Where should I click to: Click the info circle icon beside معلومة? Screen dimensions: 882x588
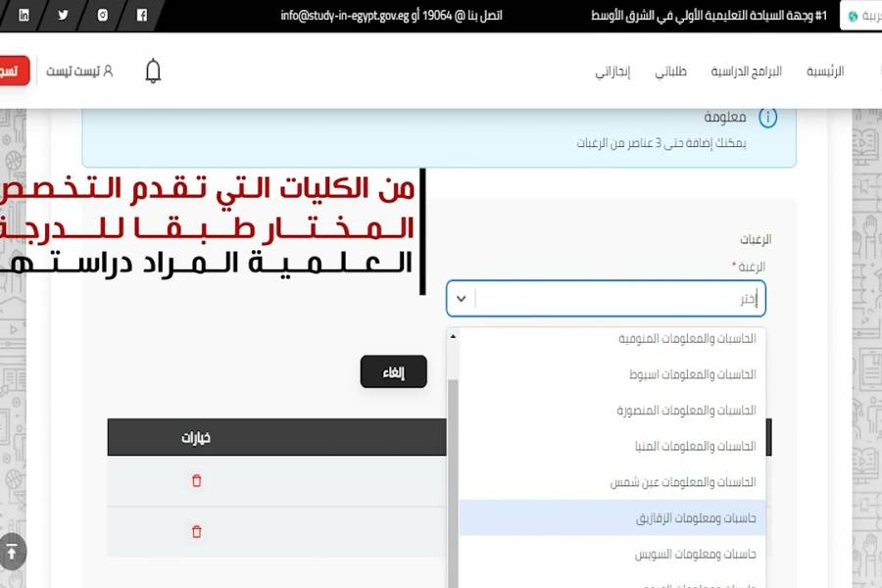(767, 118)
